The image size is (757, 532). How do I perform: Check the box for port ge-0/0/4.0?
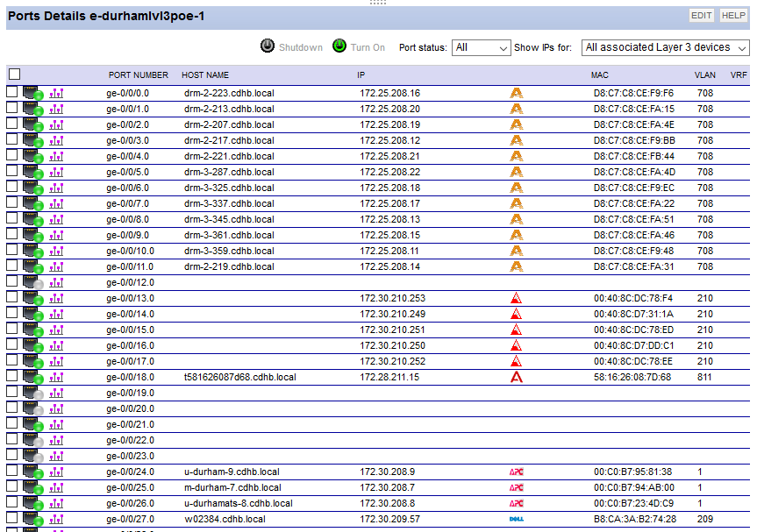click(12, 155)
